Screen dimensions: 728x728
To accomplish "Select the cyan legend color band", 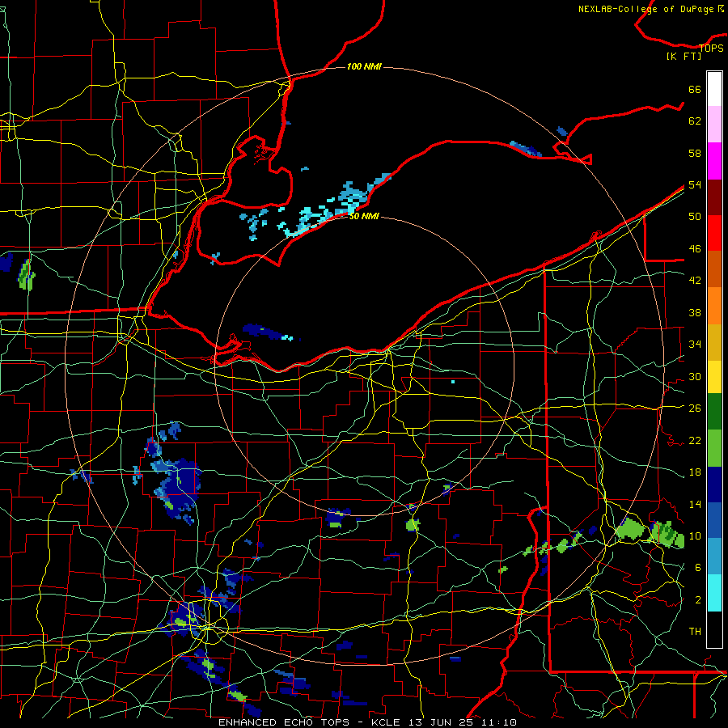I will 714,593.
